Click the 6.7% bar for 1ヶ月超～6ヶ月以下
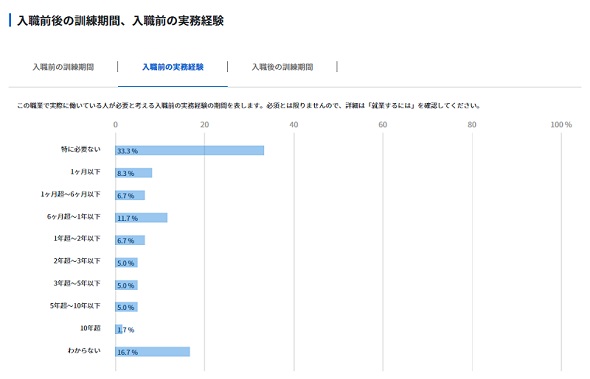Screen dimensions: 590x379 [x=130, y=195]
